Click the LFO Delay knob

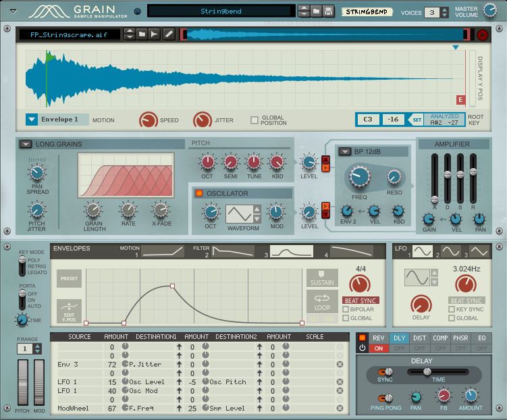(421, 304)
